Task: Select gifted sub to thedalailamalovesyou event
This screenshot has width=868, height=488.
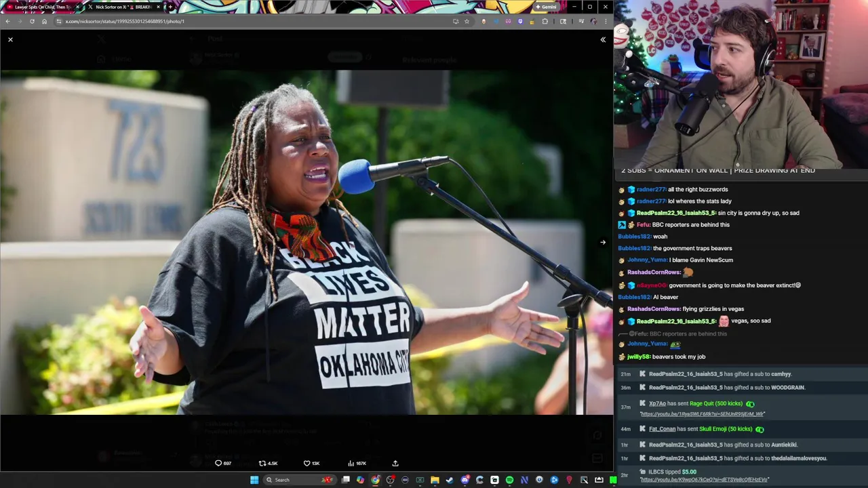Action: click(738, 459)
